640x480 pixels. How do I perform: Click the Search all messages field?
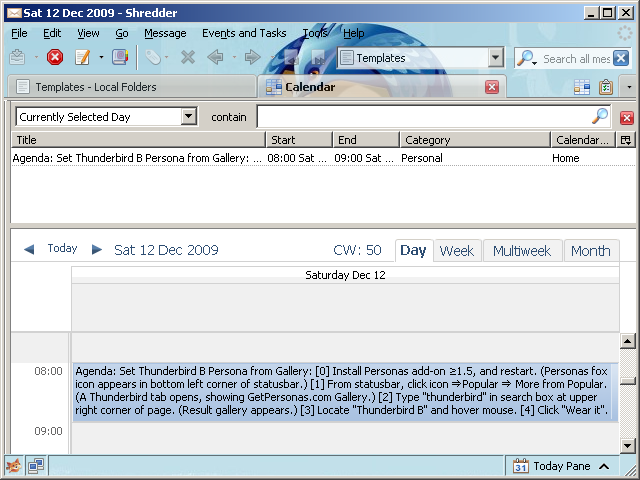(x=576, y=59)
